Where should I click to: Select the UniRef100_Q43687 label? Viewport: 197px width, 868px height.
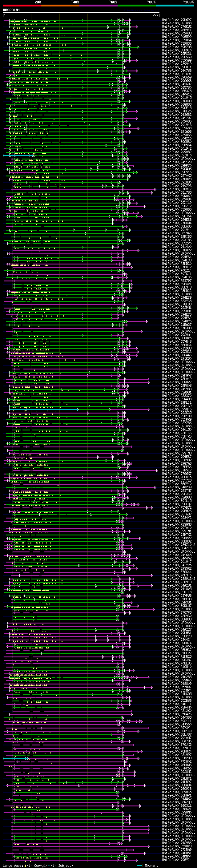[177, 84]
